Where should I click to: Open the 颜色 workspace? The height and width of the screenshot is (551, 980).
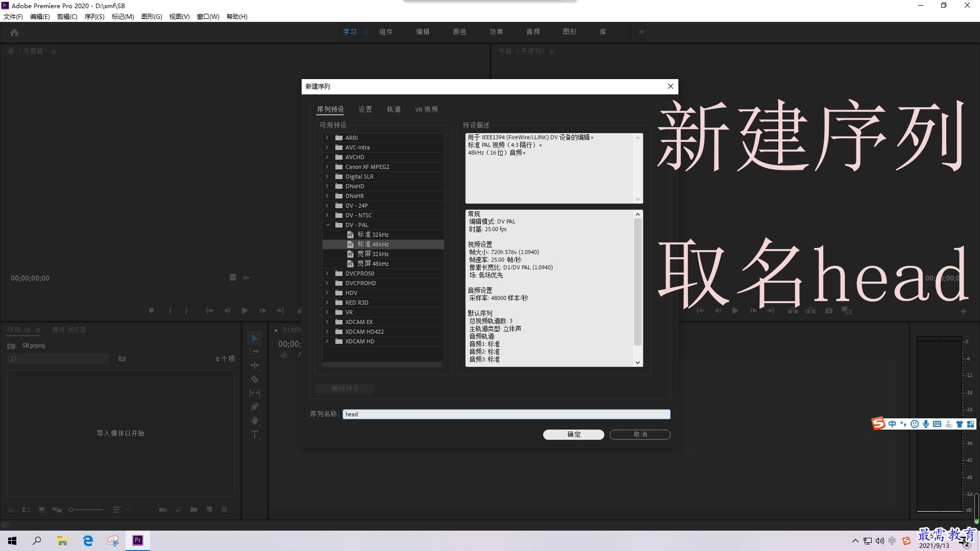pos(459,32)
